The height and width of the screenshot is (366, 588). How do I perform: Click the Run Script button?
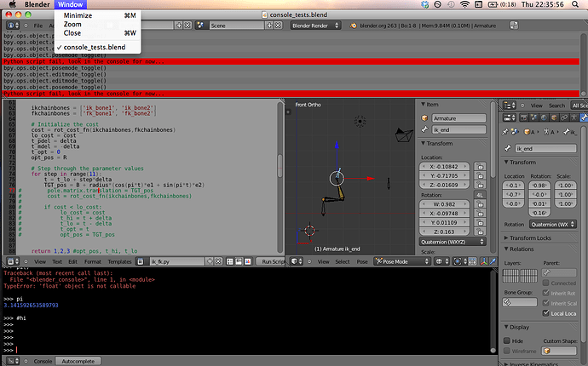pos(271,261)
